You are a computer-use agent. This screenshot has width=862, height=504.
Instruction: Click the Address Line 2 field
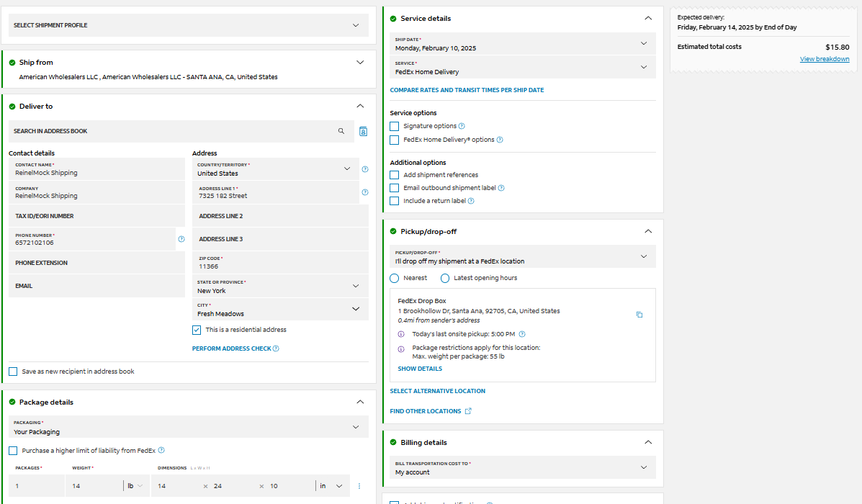click(280, 216)
